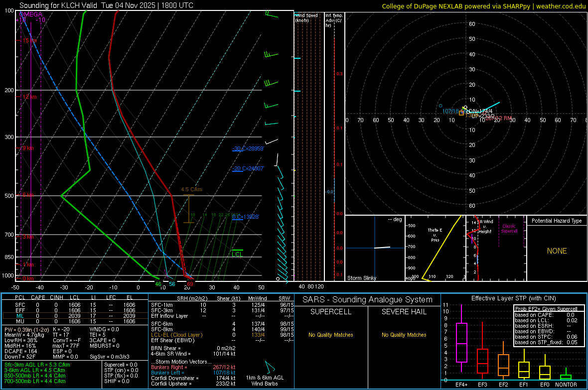588x390 pixels.
Task: Click surface dewpoint value 46
Action: tap(158, 284)
